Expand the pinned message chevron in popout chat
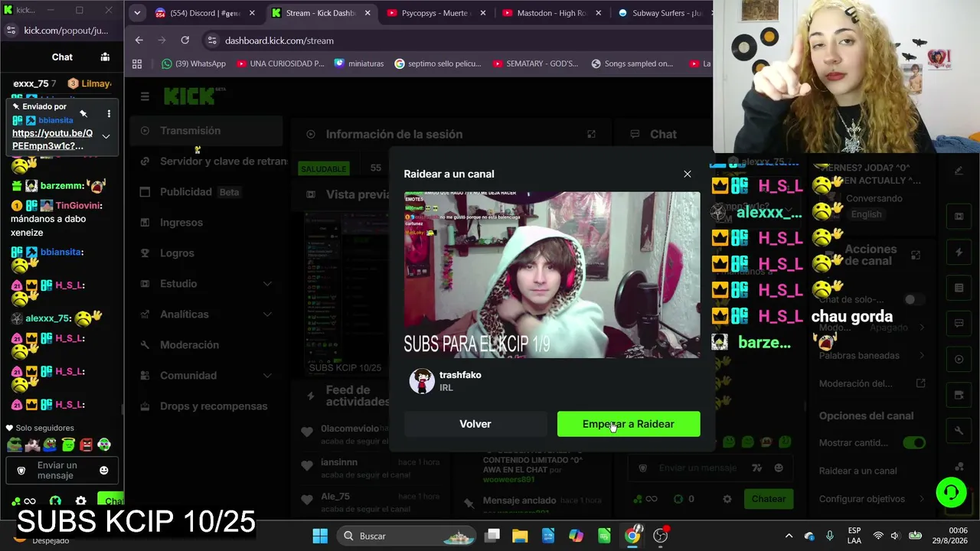 click(x=106, y=136)
